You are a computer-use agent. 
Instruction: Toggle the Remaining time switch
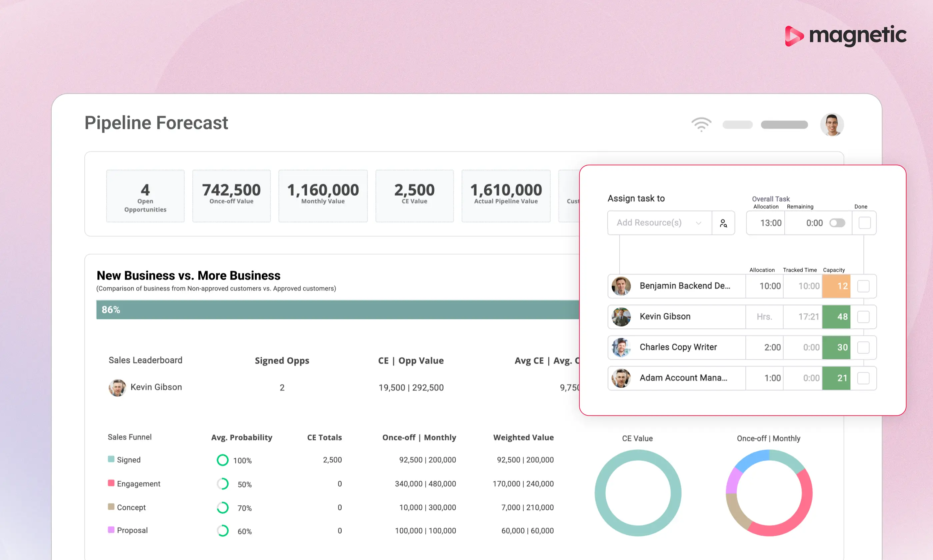(837, 223)
